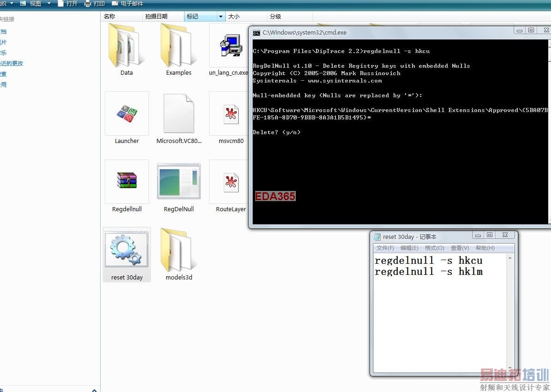Sort by the 分级 column header
551x392 pixels.
point(289,16)
